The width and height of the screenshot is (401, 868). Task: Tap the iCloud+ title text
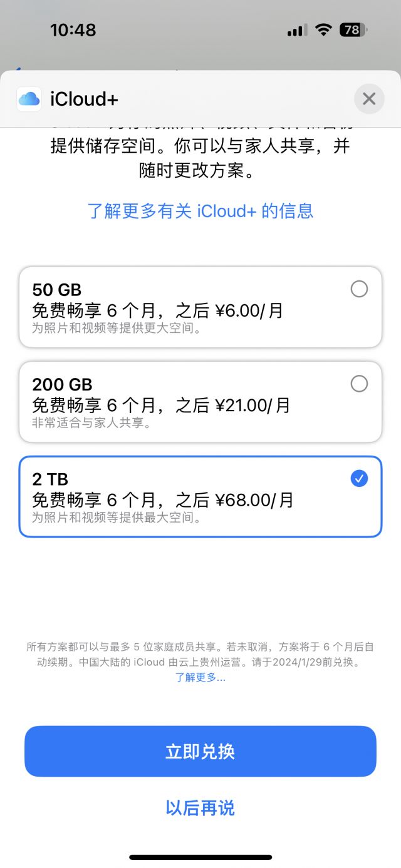coord(82,99)
